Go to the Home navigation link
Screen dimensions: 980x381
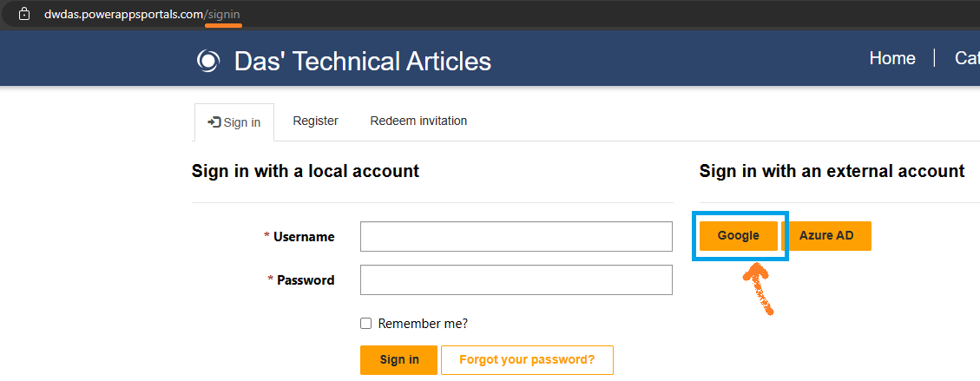(x=892, y=59)
